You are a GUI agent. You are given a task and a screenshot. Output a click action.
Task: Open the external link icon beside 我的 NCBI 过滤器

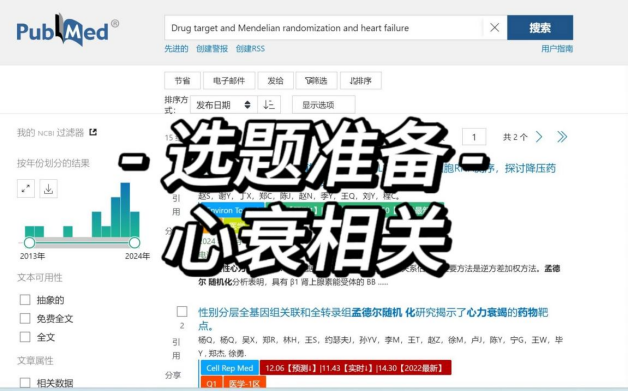(93, 132)
